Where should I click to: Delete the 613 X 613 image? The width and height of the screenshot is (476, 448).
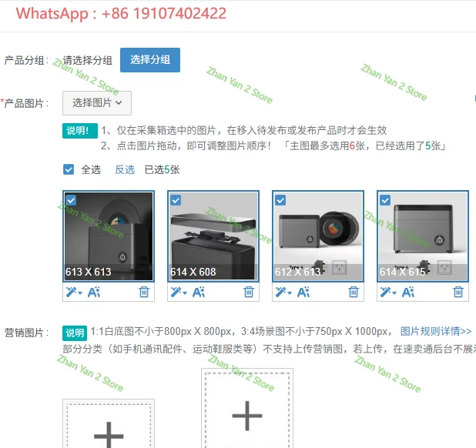pyautogui.click(x=144, y=292)
